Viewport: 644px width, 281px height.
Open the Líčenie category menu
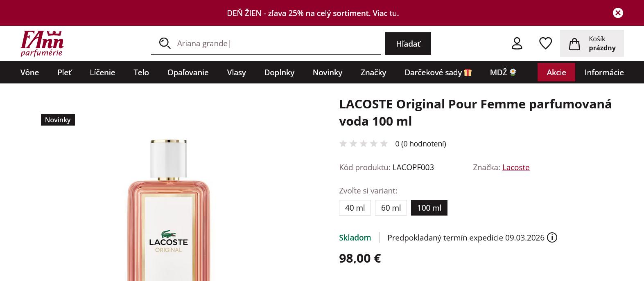point(102,72)
